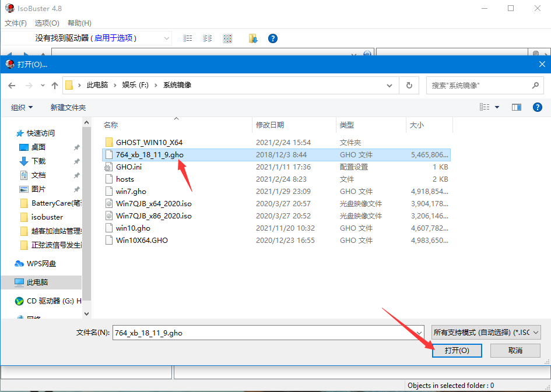Select the GHOST_WIN10_X64 folder
The image size is (551, 392).
pos(149,142)
